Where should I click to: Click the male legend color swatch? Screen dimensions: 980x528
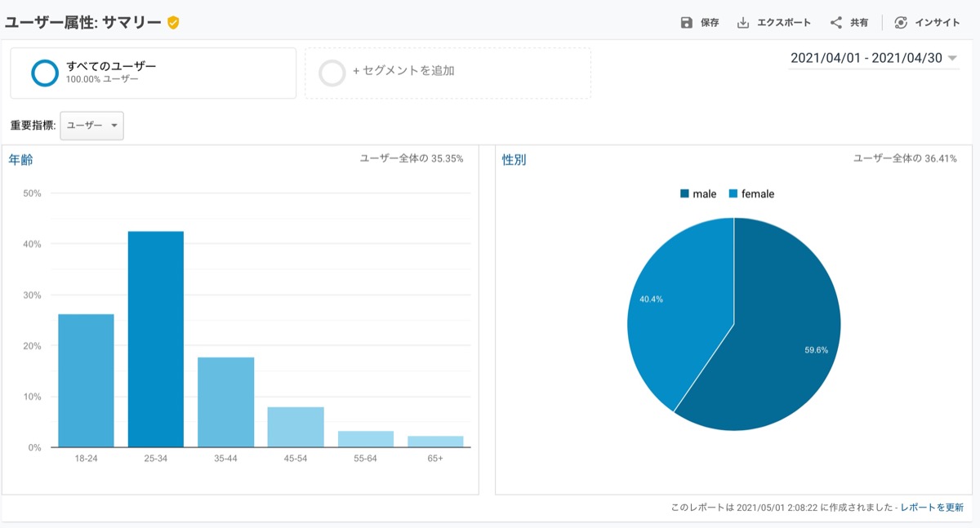pos(684,194)
